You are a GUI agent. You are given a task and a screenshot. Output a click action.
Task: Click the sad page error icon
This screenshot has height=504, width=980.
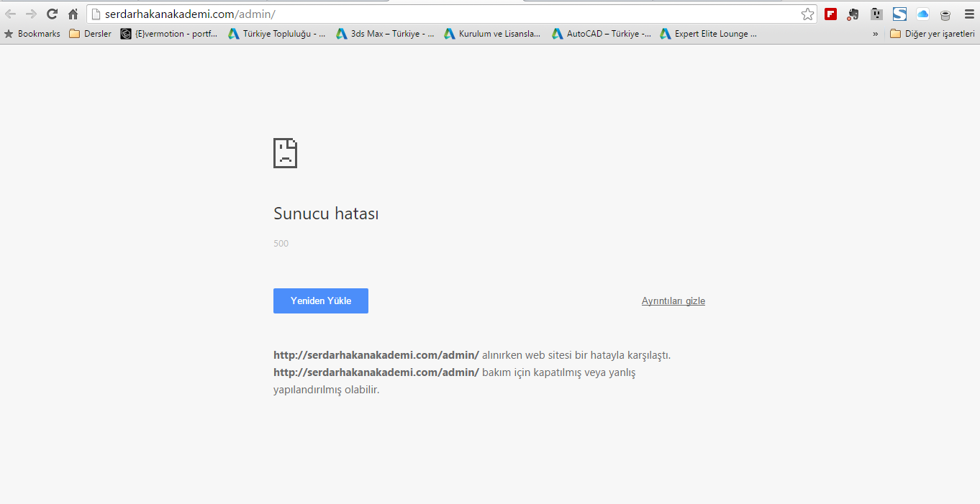pyautogui.click(x=286, y=153)
